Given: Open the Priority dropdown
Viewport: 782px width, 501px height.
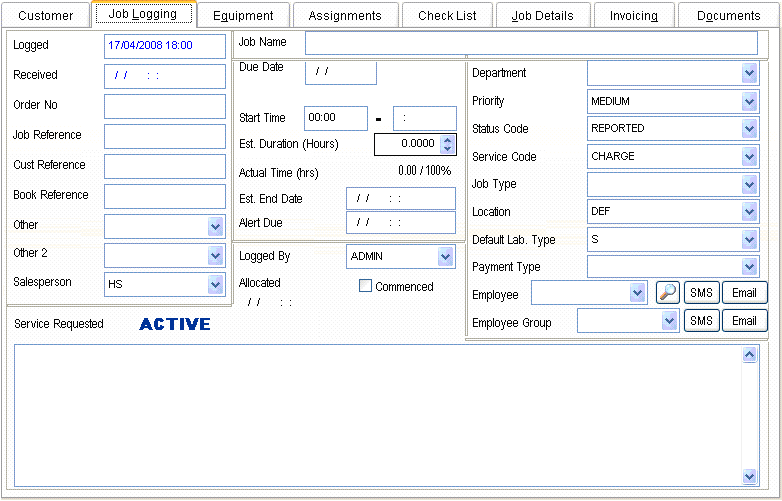Looking at the screenshot, I should (750, 101).
